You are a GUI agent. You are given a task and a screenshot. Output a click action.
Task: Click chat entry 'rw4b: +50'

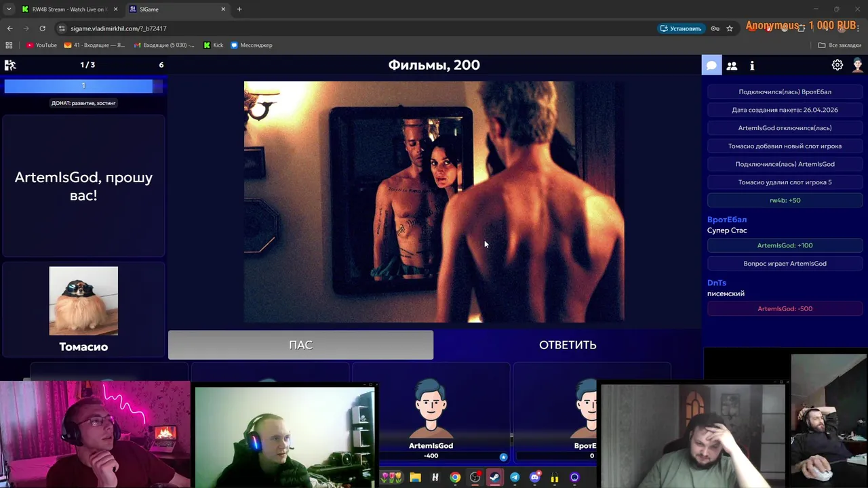(x=785, y=200)
